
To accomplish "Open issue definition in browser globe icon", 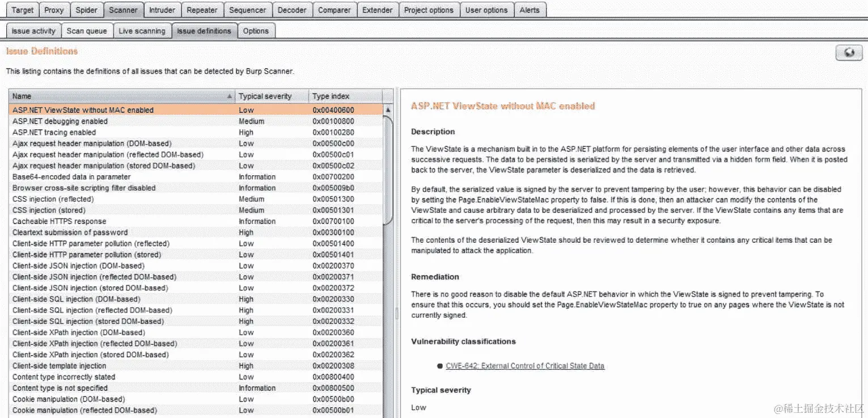I will click(x=849, y=53).
